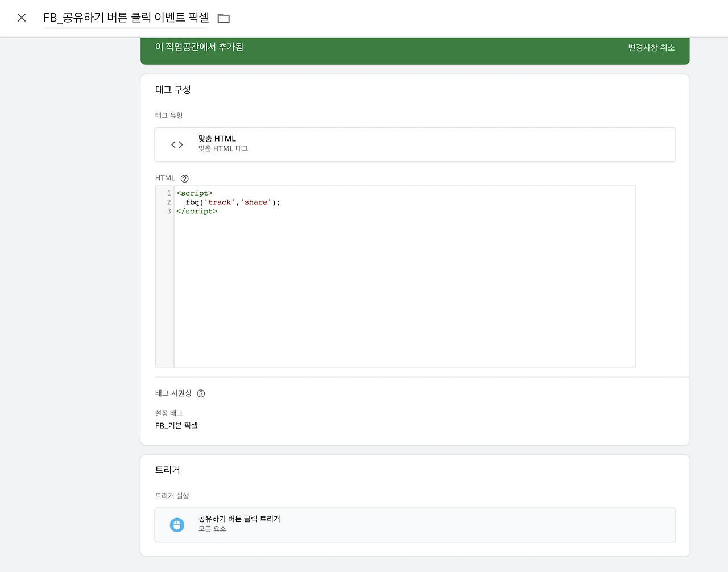
Task: Click 변경사항 취소 to discard changes
Action: 651,48
